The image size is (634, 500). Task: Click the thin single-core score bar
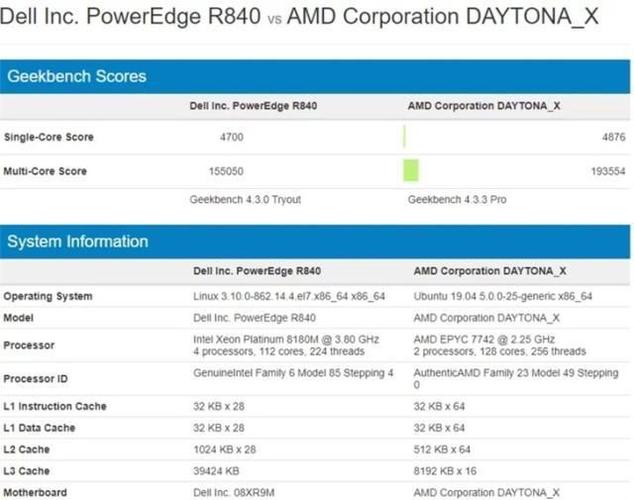pyautogui.click(x=404, y=137)
